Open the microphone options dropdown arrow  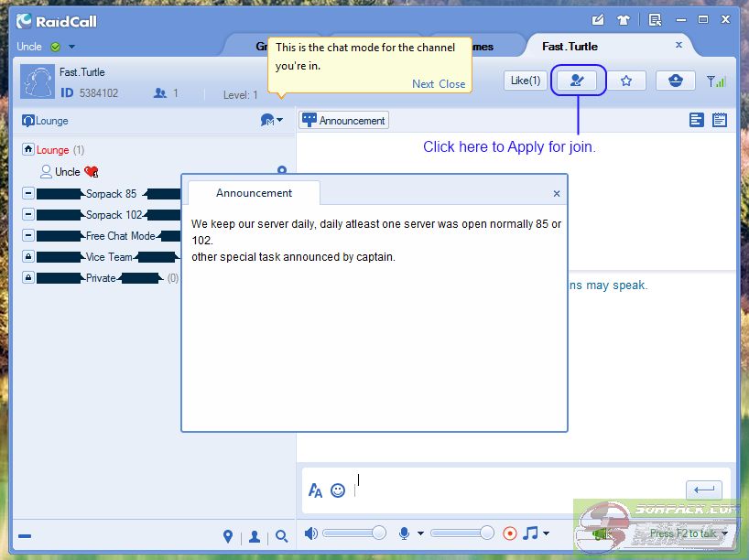[420, 533]
